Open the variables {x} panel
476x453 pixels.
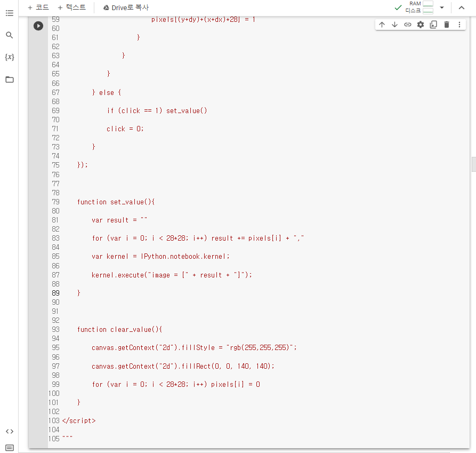tap(10, 57)
